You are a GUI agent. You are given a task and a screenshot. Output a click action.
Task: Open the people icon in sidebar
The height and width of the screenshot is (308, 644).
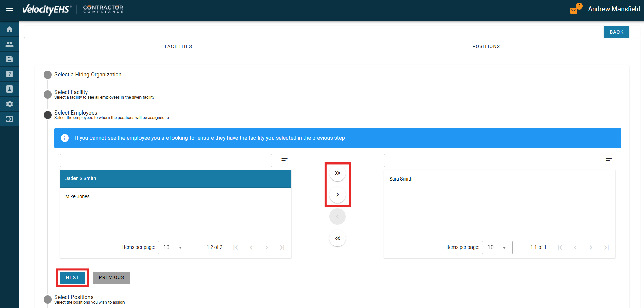(x=10, y=44)
